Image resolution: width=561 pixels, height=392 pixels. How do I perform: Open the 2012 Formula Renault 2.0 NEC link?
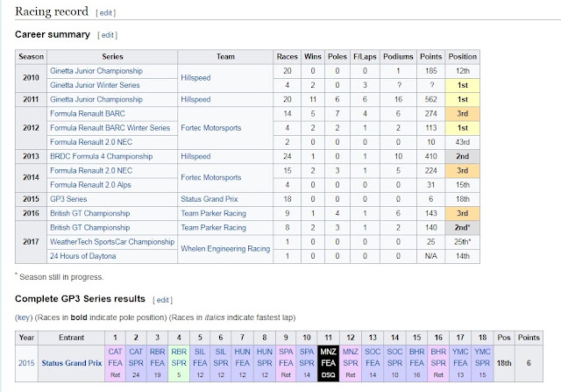pos(91,142)
